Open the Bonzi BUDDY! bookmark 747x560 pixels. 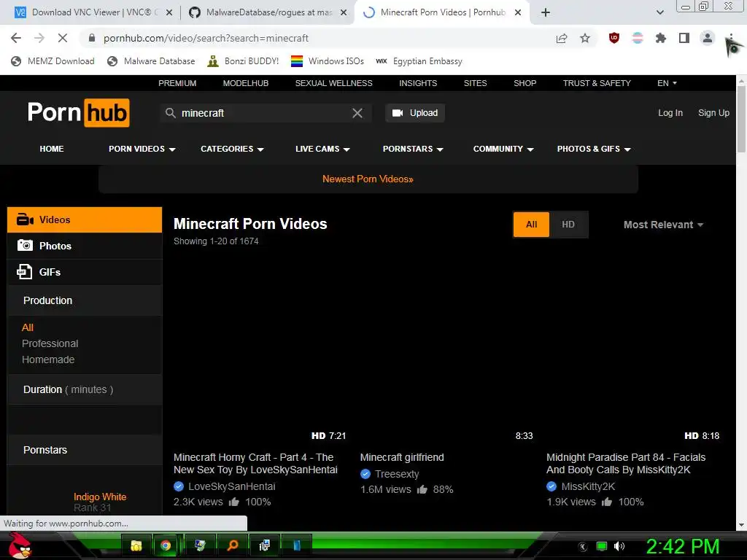point(243,61)
